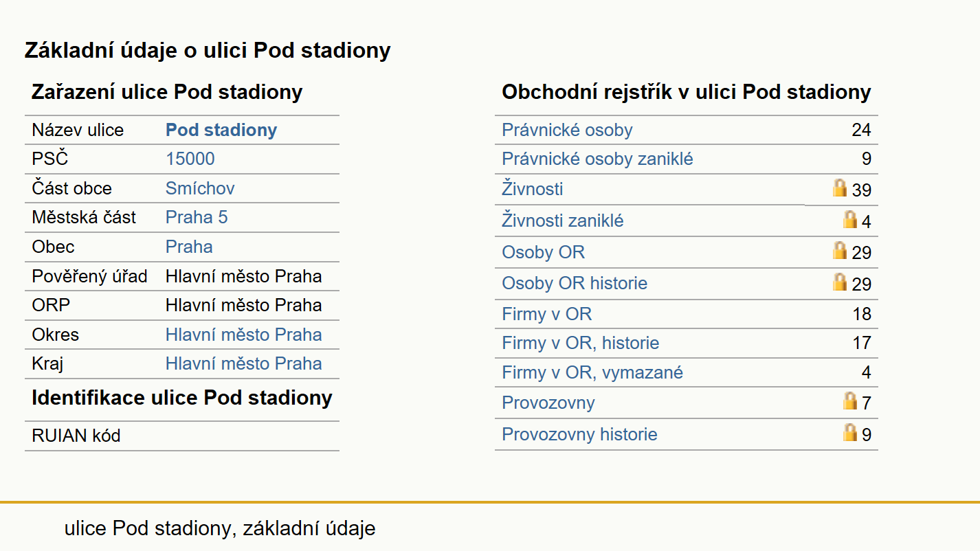Image resolution: width=980 pixels, height=551 pixels.
Task: Open the Živnosti link
Action: pyautogui.click(x=533, y=189)
